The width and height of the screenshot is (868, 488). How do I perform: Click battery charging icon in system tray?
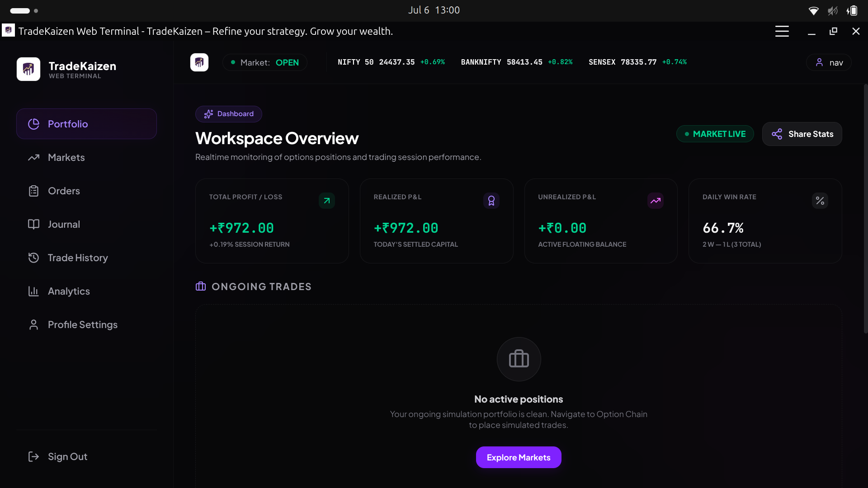(852, 11)
